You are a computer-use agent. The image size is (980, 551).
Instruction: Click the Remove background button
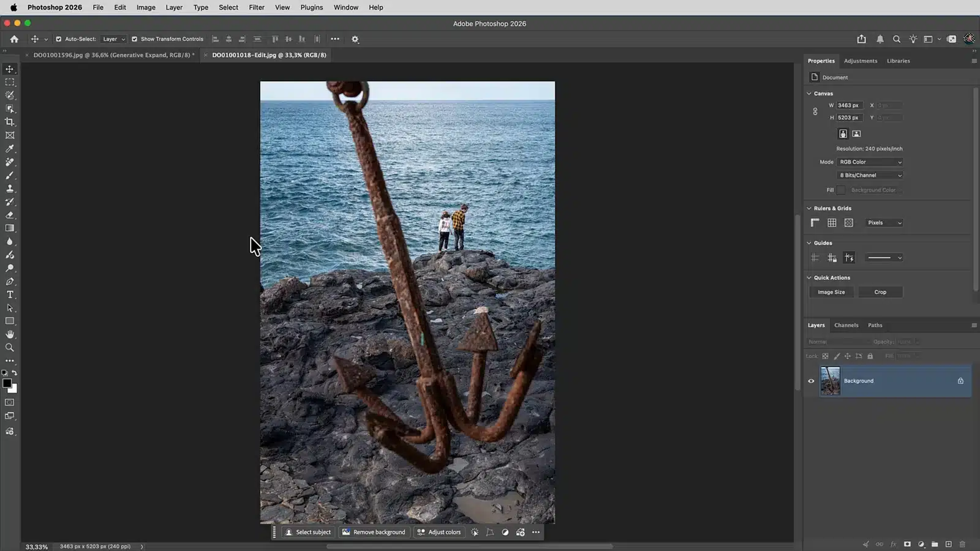click(374, 532)
